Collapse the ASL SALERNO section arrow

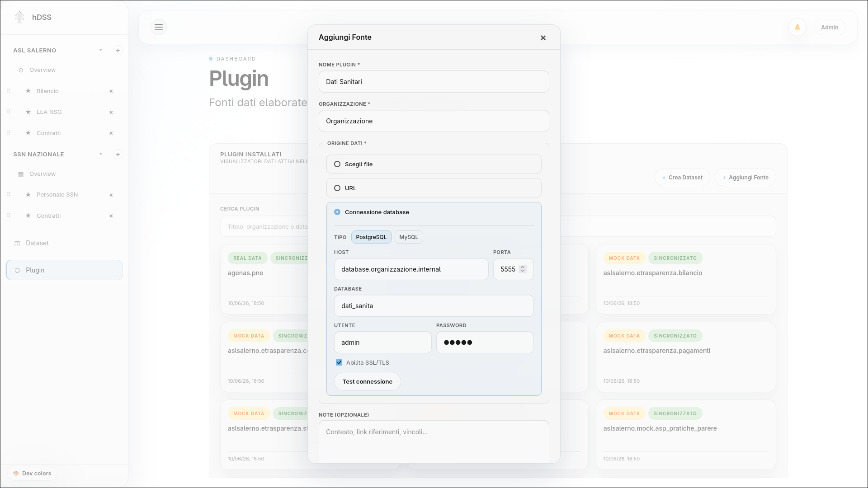pyautogui.click(x=101, y=50)
